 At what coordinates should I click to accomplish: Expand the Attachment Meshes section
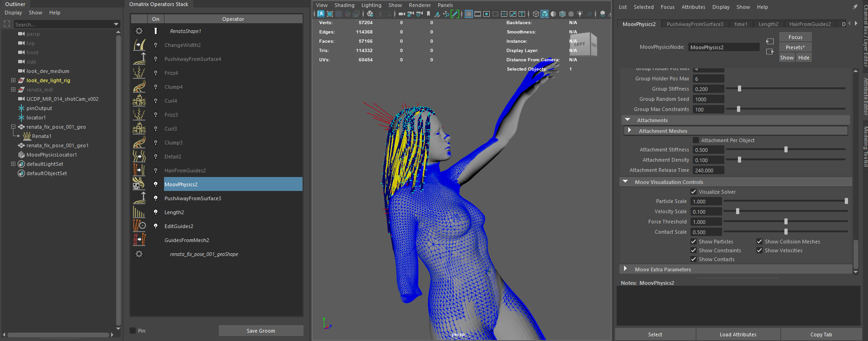(630, 131)
